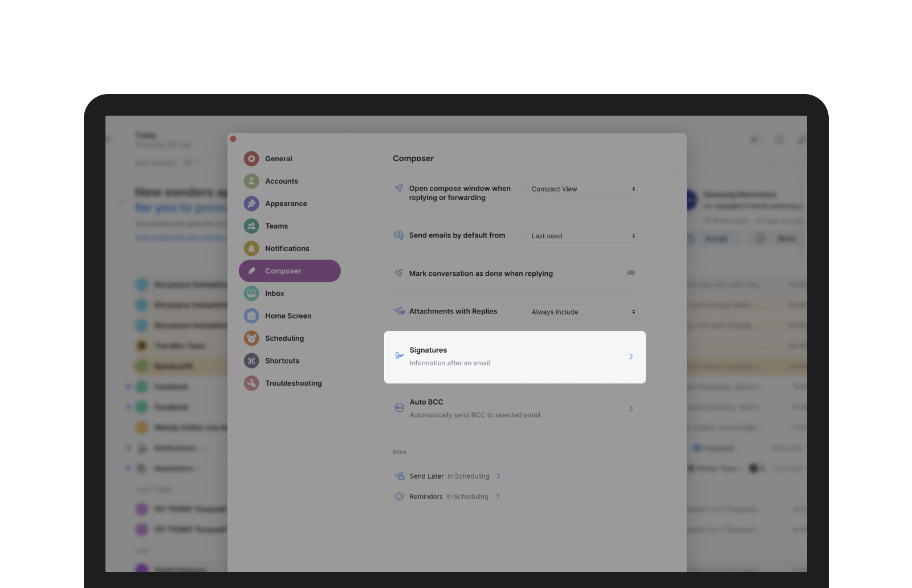The height and width of the screenshot is (588, 912).
Task: Open Accounts via the person icon
Action: click(251, 181)
